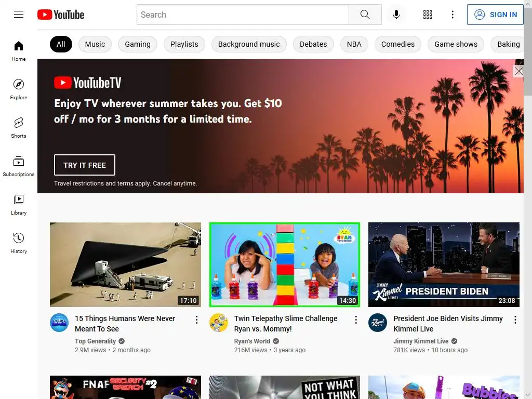The height and width of the screenshot is (399, 532).
Task: Select the All filter chip
Action: coord(61,44)
